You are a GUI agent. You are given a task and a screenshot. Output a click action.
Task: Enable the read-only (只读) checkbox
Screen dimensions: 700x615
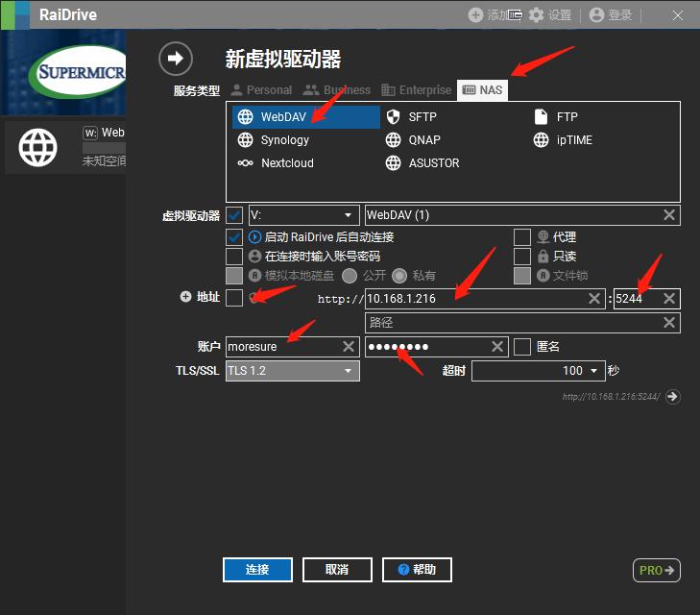(x=522, y=257)
